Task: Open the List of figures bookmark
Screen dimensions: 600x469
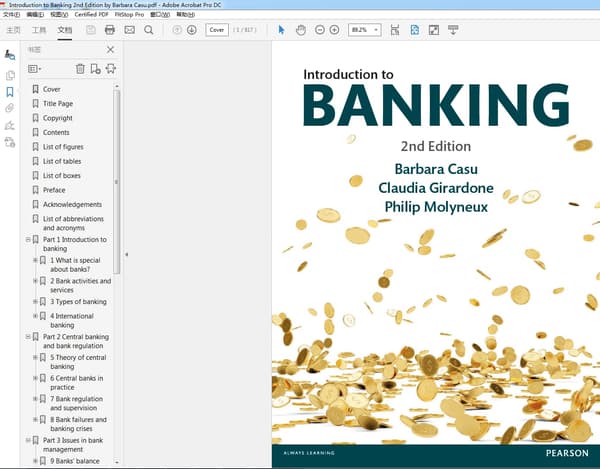Action: click(63, 147)
